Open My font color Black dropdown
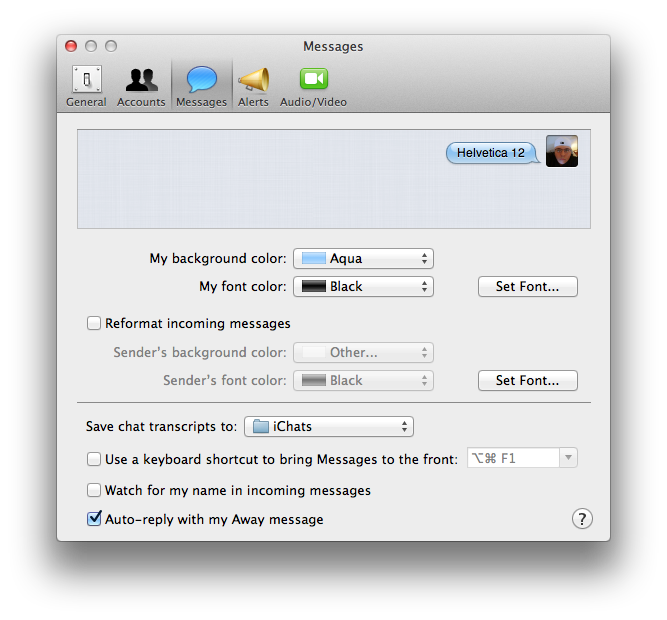Image resolution: width=667 pixels, height=620 pixels. click(x=363, y=287)
